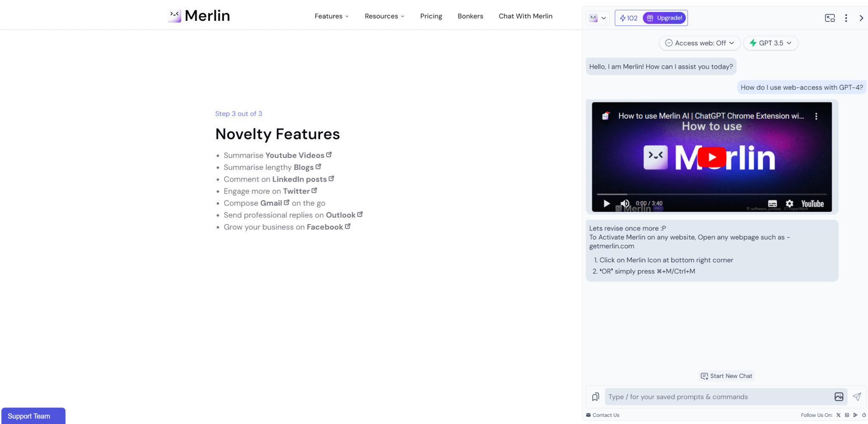Click the Upgrade! button
The width and height of the screenshot is (868, 424).
tap(665, 18)
